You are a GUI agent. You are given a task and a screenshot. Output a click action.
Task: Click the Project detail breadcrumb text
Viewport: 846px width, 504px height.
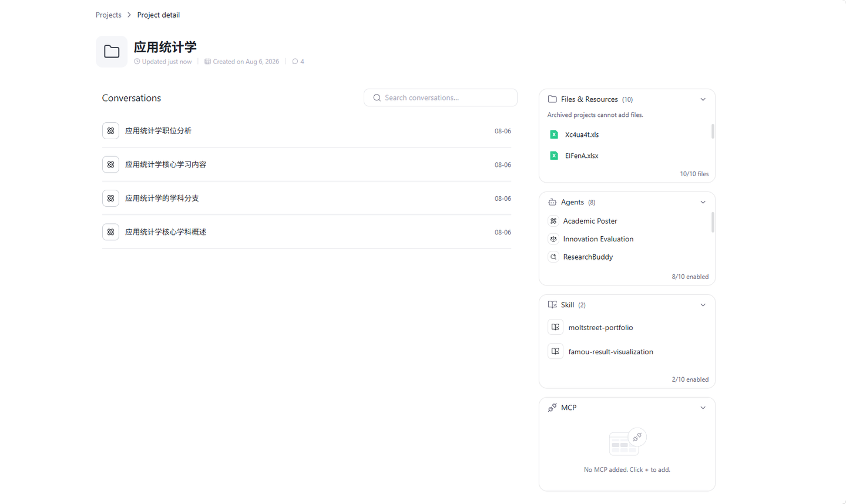(x=159, y=15)
